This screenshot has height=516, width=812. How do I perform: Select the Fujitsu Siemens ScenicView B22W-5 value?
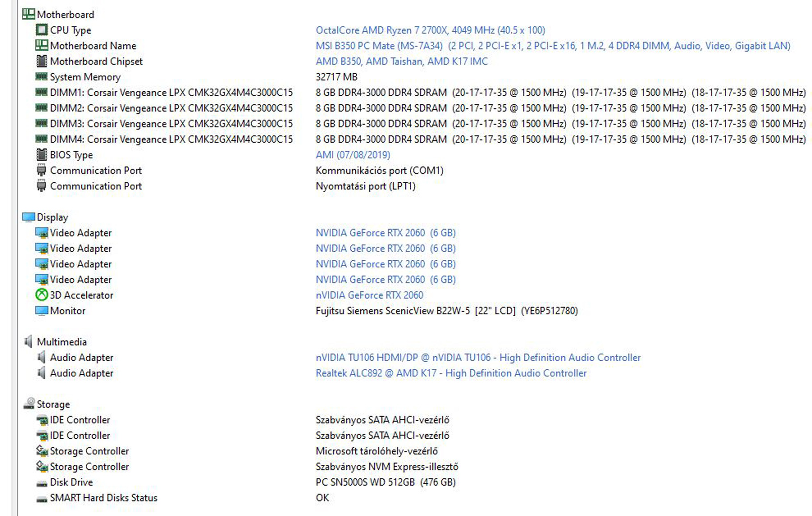pos(447,311)
